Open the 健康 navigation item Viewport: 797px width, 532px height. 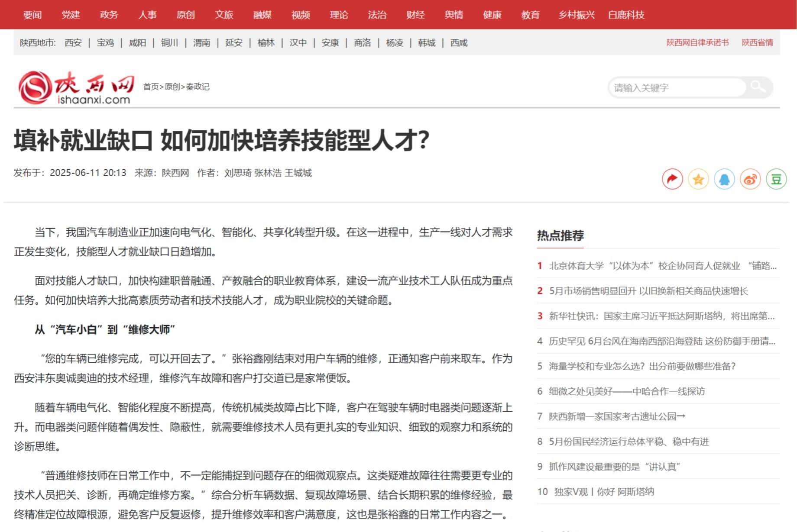pyautogui.click(x=492, y=15)
